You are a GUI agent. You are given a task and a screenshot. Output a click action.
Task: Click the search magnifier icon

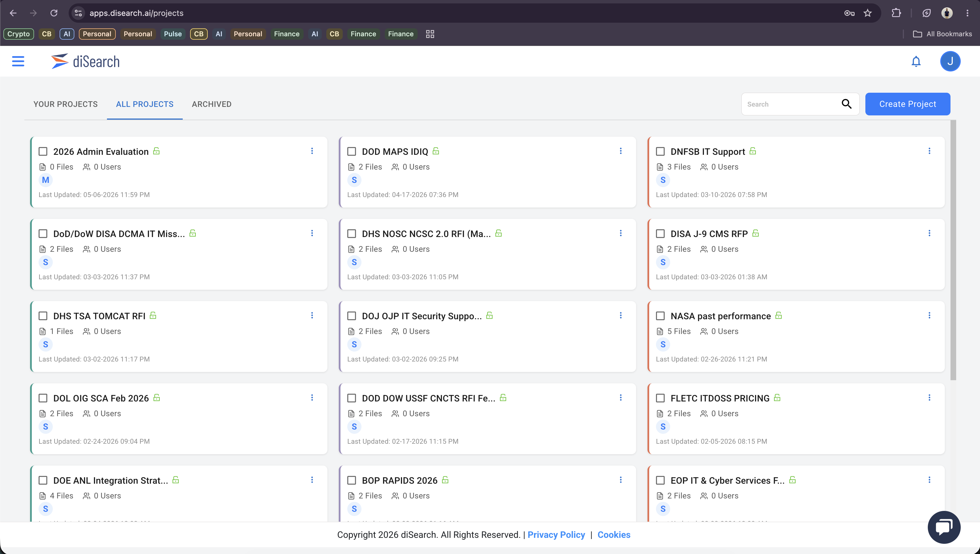(x=846, y=104)
